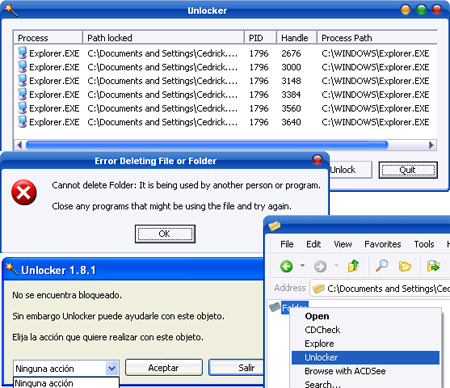Select Explorer.EXE row with handle 3384
This screenshot has height=388, width=450.
(x=225, y=95)
